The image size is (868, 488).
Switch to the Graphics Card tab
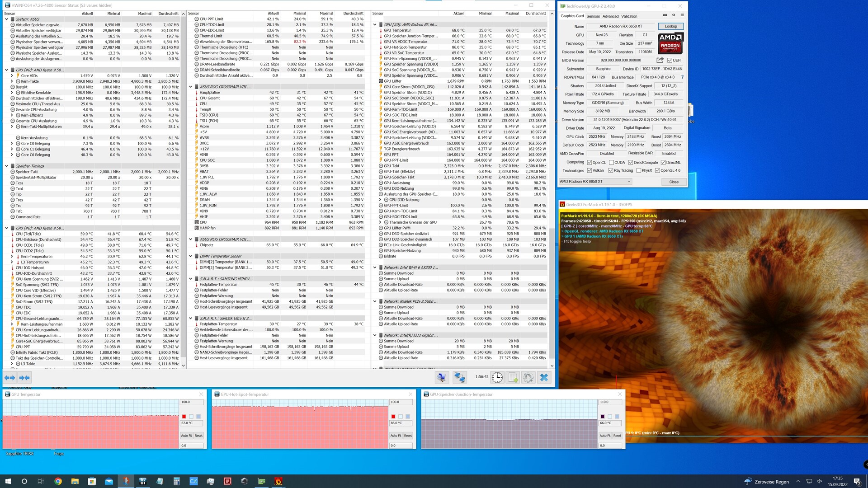pos(572,16)
